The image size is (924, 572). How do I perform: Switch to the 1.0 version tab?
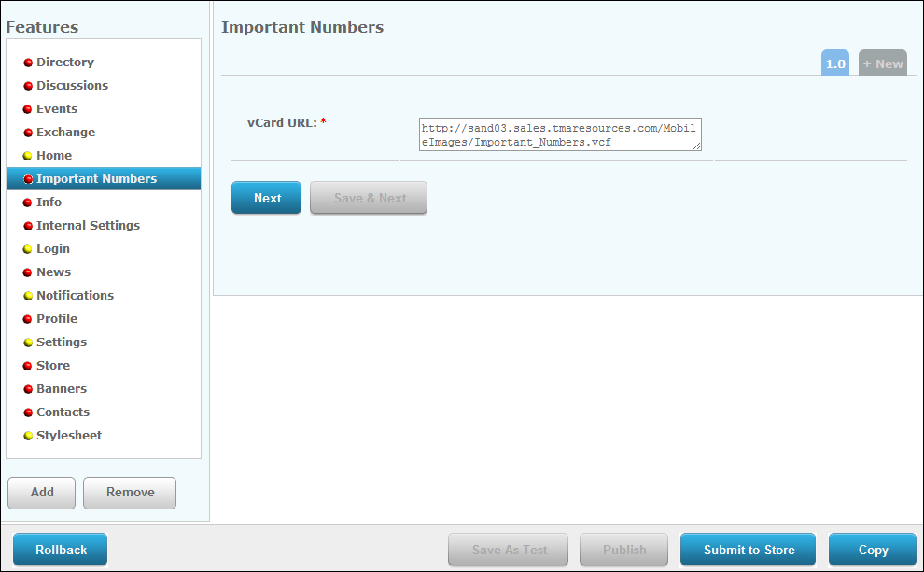[834, 63]
